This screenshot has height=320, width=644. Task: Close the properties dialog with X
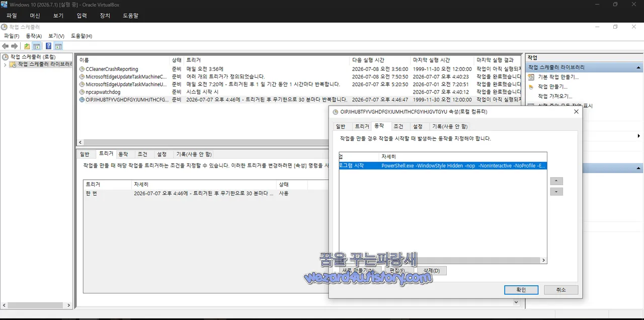click(x=576, y=112)
